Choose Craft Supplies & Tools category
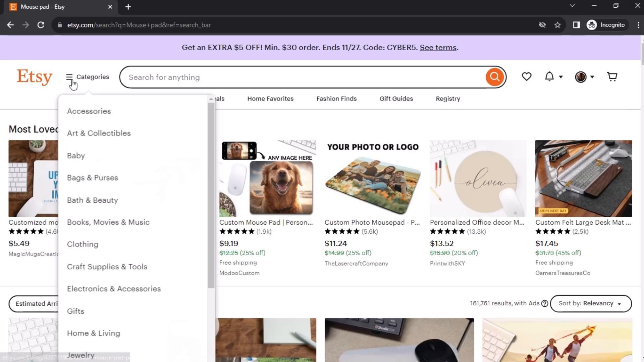Viewport: 644px width, 362px height. [x=107, y=267]
